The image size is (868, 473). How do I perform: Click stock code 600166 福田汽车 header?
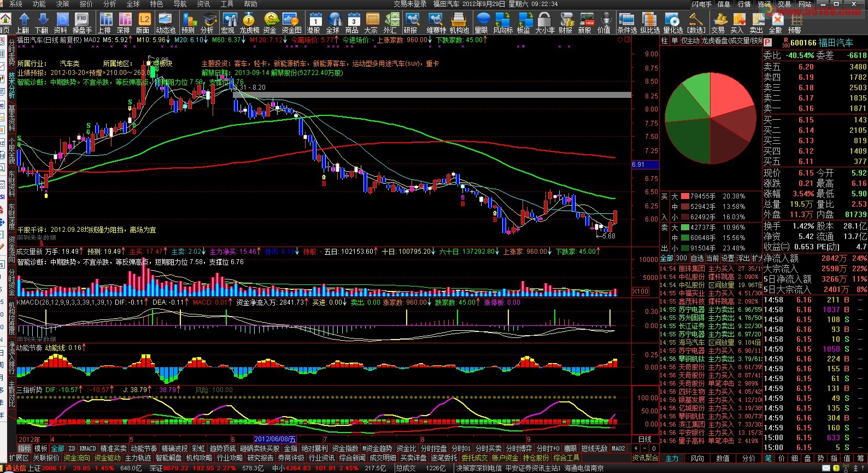822,43
